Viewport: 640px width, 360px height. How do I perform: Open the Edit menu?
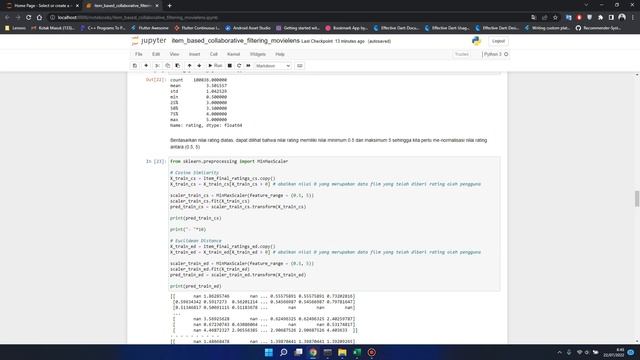point(156,54)
